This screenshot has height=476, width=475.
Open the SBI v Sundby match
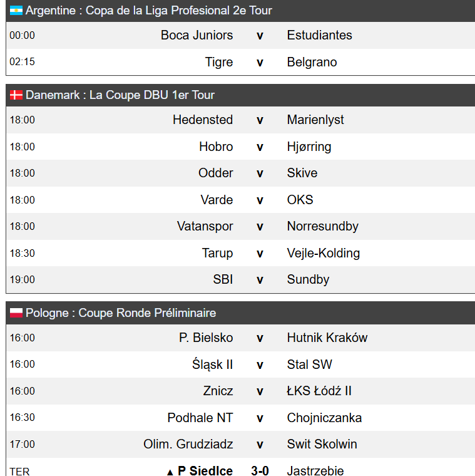[240, 279]
